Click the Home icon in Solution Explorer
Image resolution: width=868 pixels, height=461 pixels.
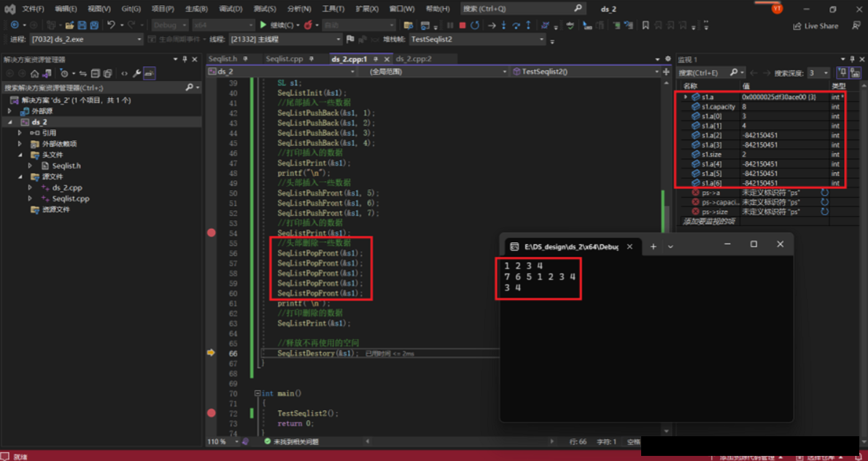tap(34, 74)
